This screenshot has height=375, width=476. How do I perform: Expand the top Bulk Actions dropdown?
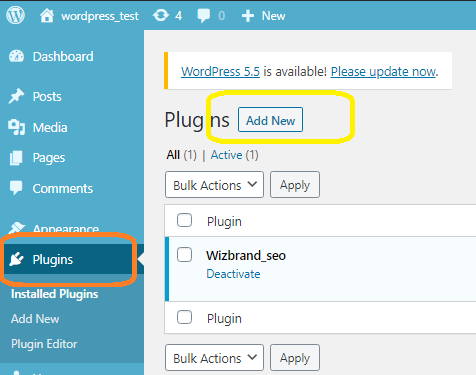pos(214,185)
